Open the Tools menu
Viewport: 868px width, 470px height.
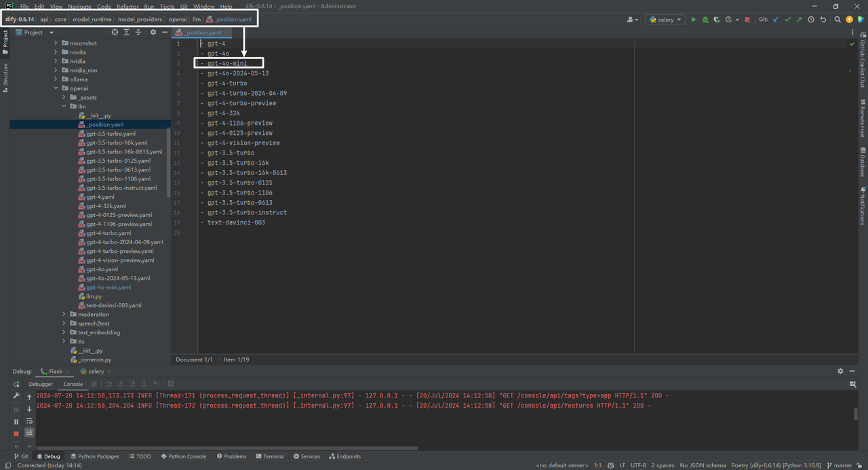pos(167,6)
